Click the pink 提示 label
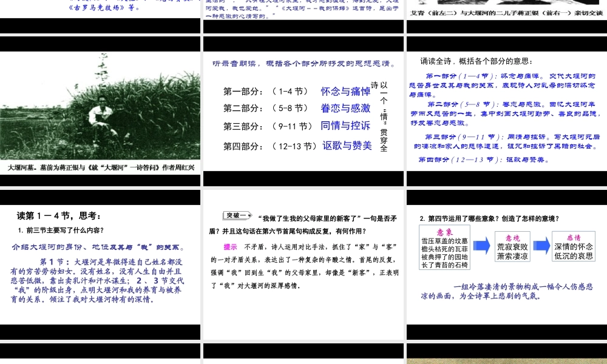This screenshot has height=364, width=607. (230, 247)
